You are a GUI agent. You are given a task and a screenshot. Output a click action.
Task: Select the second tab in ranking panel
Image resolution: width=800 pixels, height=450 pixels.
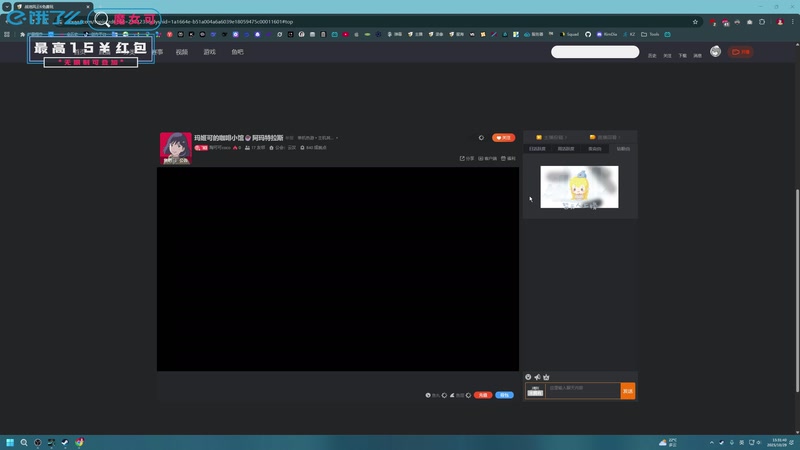566,149
